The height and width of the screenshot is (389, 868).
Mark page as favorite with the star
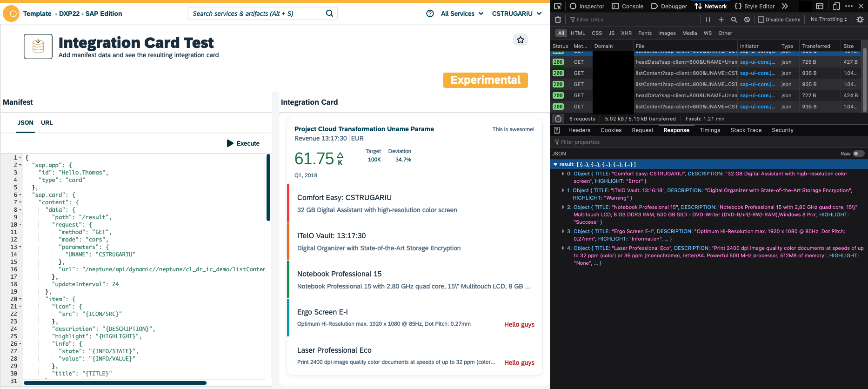[521, 40]
